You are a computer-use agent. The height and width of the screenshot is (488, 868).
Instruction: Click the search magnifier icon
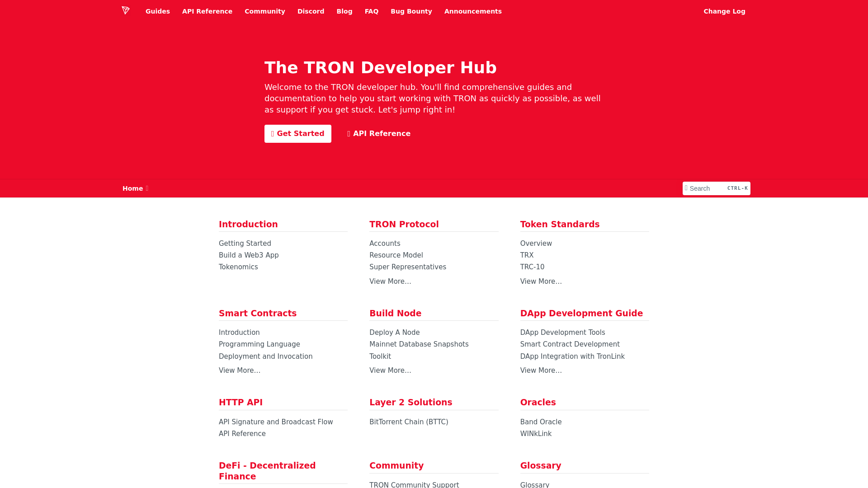click(686, 188)
